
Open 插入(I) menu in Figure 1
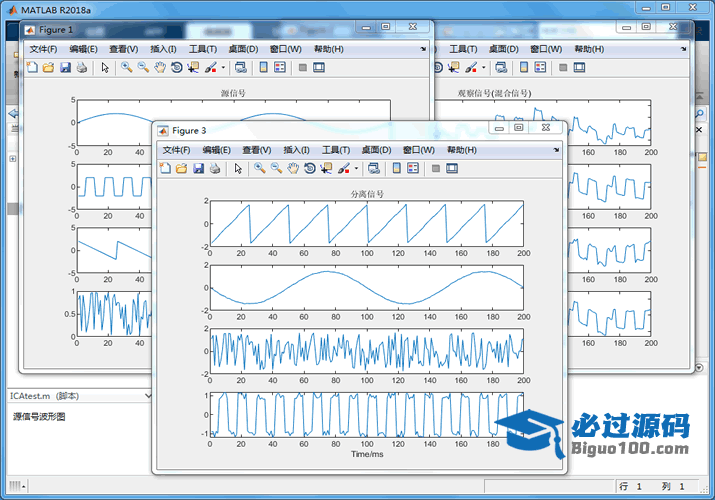pyautogui.click(x=163, y=49)
